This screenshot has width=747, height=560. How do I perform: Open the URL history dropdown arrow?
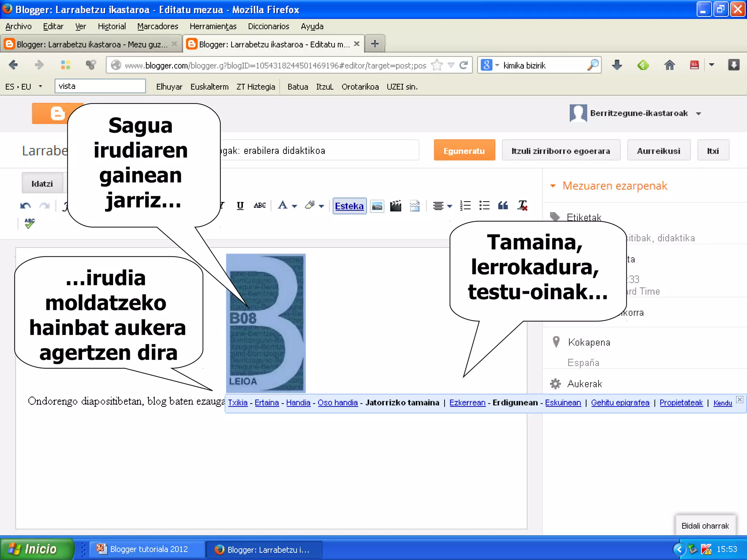pyautogui.click(x=451, y=65)
